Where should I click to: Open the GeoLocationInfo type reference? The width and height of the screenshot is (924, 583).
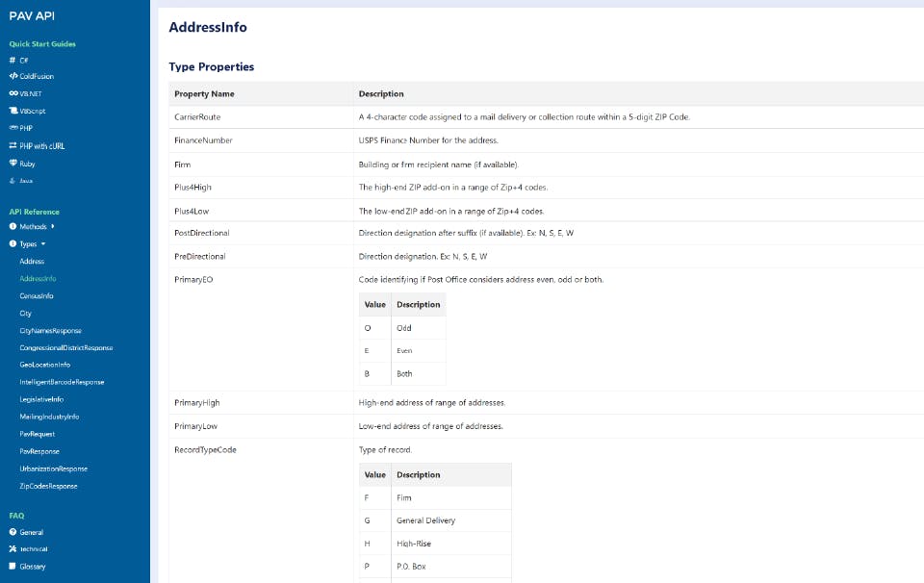44,365
